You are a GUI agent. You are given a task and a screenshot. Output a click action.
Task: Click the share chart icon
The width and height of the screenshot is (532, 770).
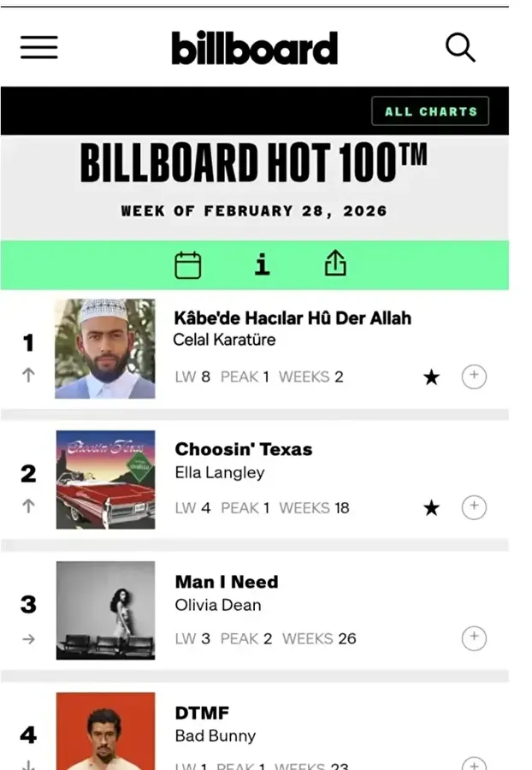point(335,266)
